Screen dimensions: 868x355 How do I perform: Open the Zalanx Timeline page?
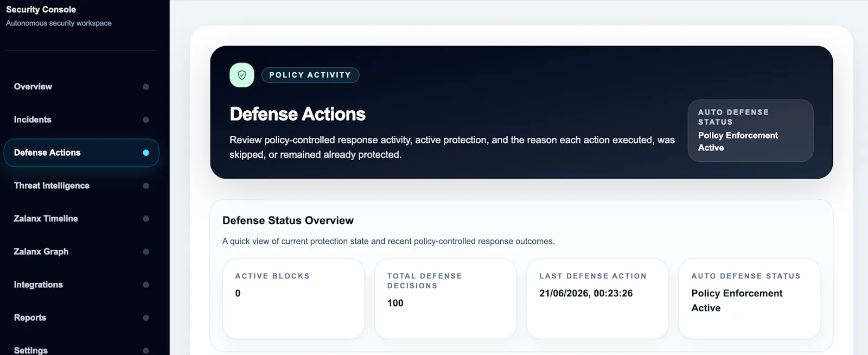pyautogui.click(x=81, y=219)
